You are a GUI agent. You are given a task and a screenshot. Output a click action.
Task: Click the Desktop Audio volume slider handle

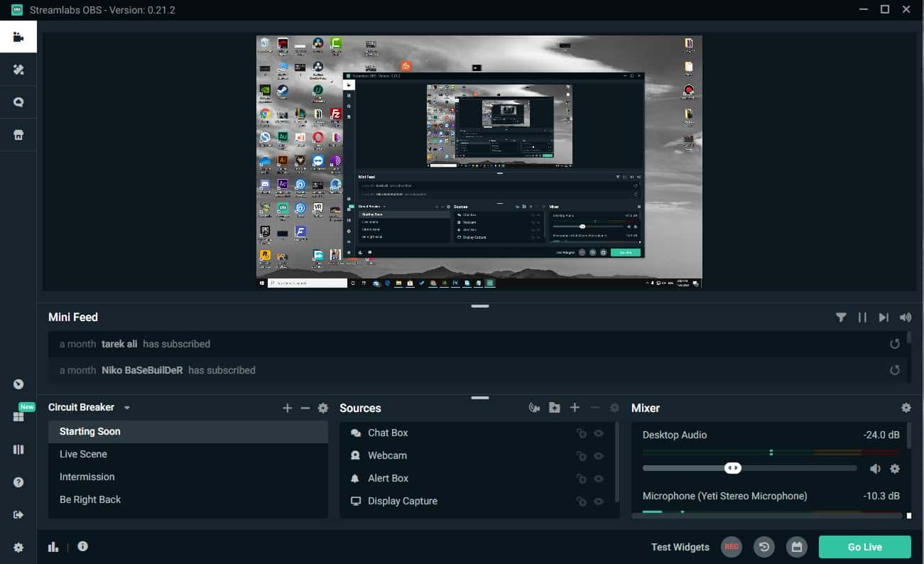pyautogui.click(x=733, y=468)
